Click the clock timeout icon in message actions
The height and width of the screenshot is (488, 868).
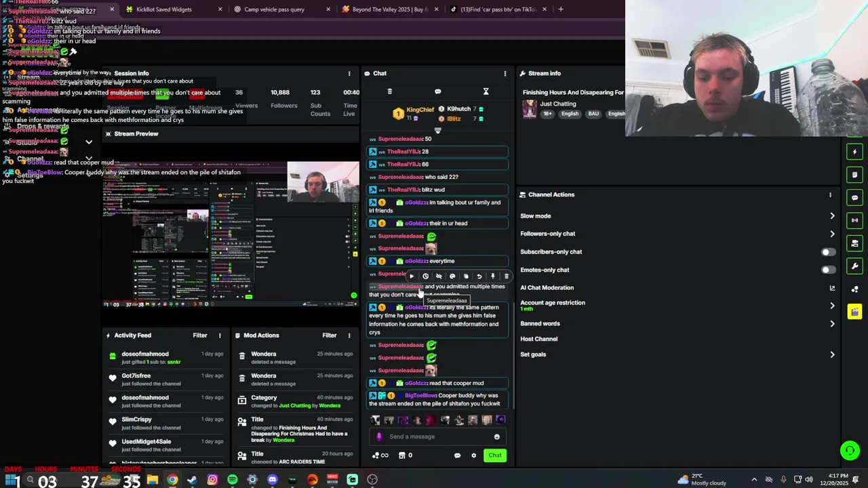425,277
